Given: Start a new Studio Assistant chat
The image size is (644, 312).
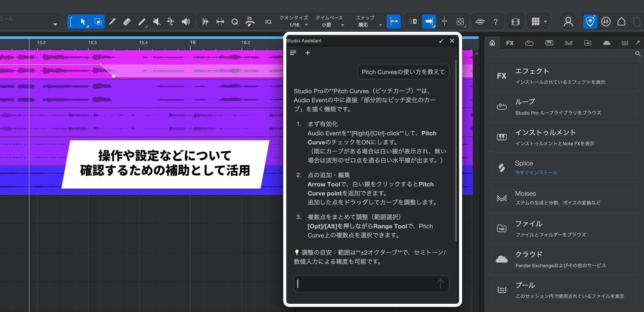Looking at the screenshot, I should 308,53.
